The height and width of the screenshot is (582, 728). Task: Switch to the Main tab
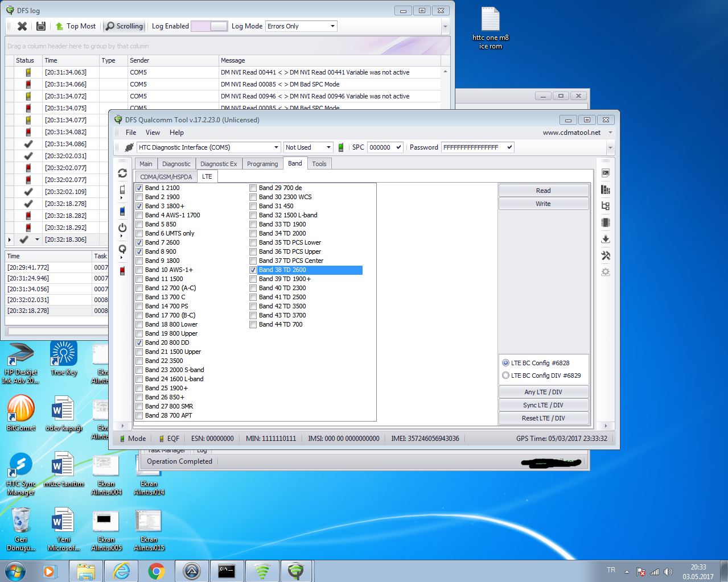pyautogui.click(x=146, y=164)
